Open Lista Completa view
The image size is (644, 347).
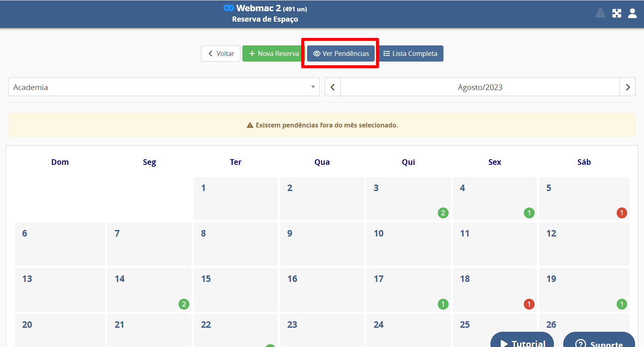click(410, 53)
